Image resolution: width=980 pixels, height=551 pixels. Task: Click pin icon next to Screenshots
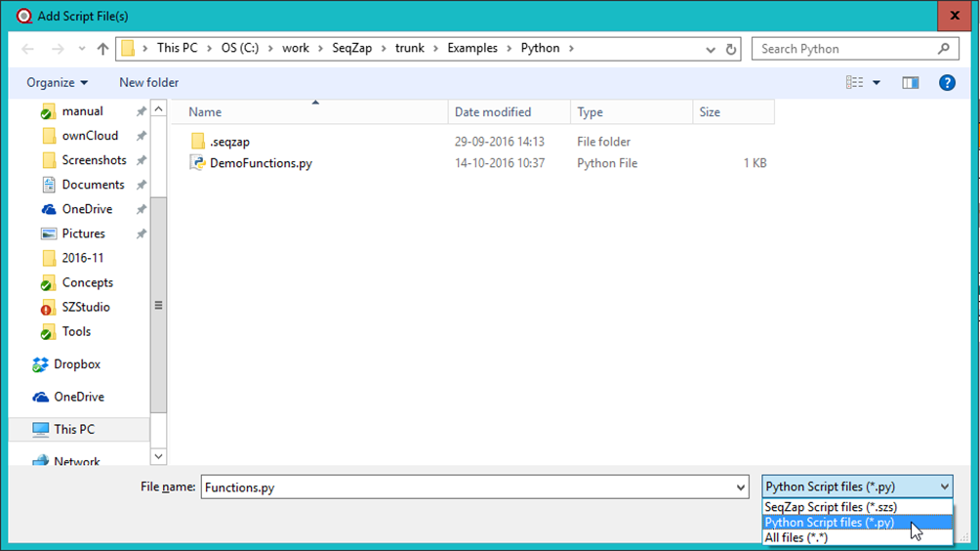(142, 160)
